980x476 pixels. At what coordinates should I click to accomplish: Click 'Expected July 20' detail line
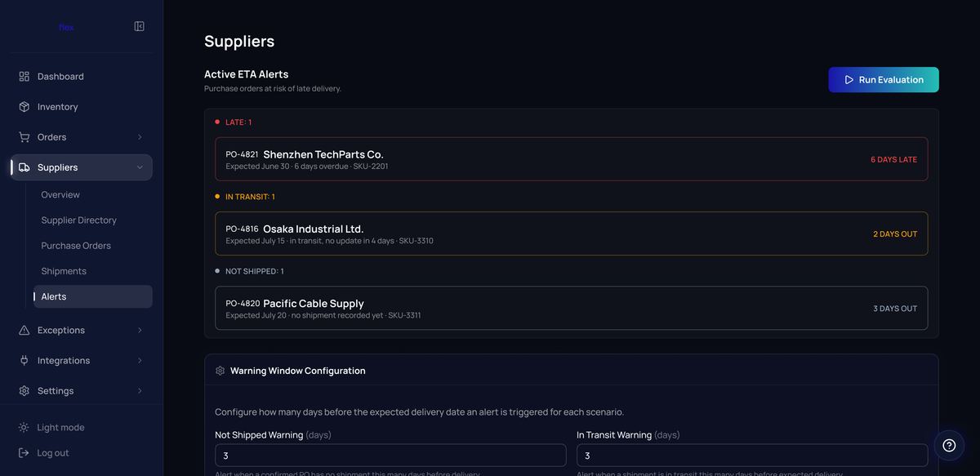pos(323,315)
